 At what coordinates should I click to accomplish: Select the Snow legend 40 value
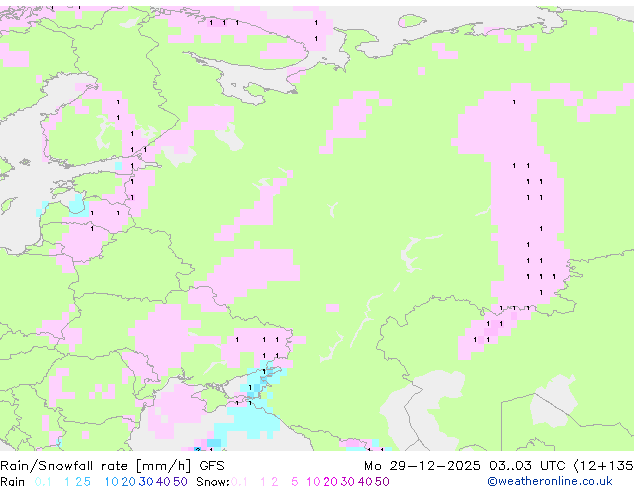click(x=365, y=482)
